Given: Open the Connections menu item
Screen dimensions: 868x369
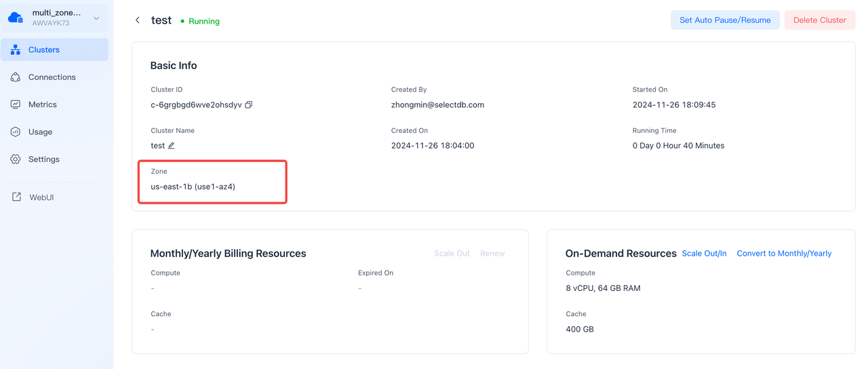Looking at the screenshot, I should point(52,77).
